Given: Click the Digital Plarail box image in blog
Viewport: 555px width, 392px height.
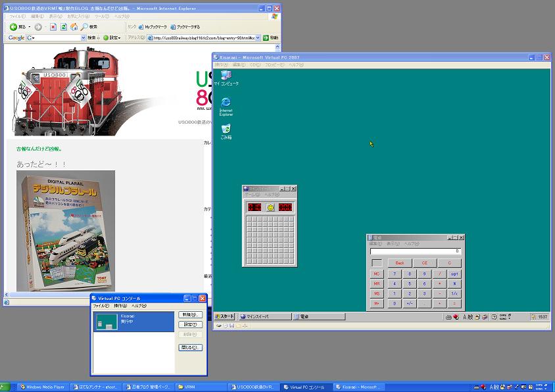Looking at the screenshot, I should [x=66, y=231].
